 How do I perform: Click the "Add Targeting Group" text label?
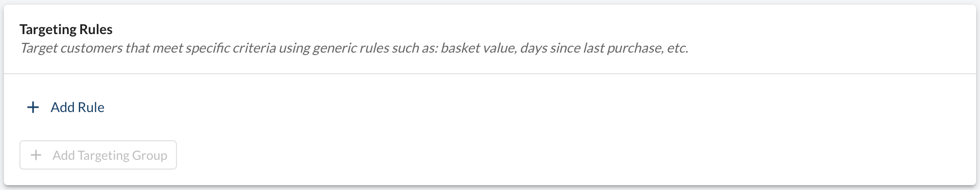pos(110,155)
